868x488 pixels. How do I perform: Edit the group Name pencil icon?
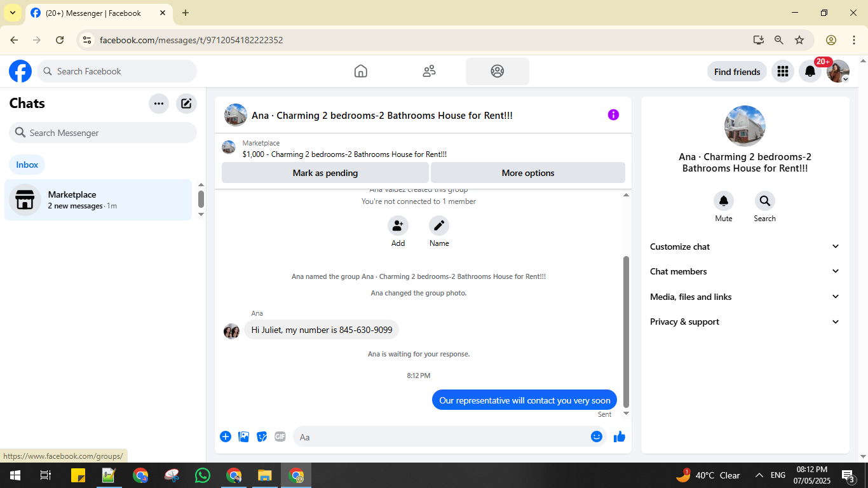point(439,226)
